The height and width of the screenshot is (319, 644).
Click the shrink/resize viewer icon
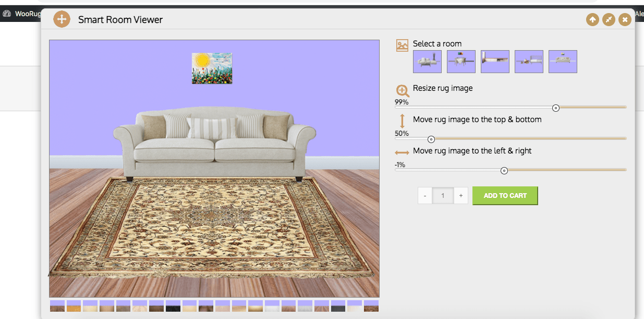coord(609,19)
